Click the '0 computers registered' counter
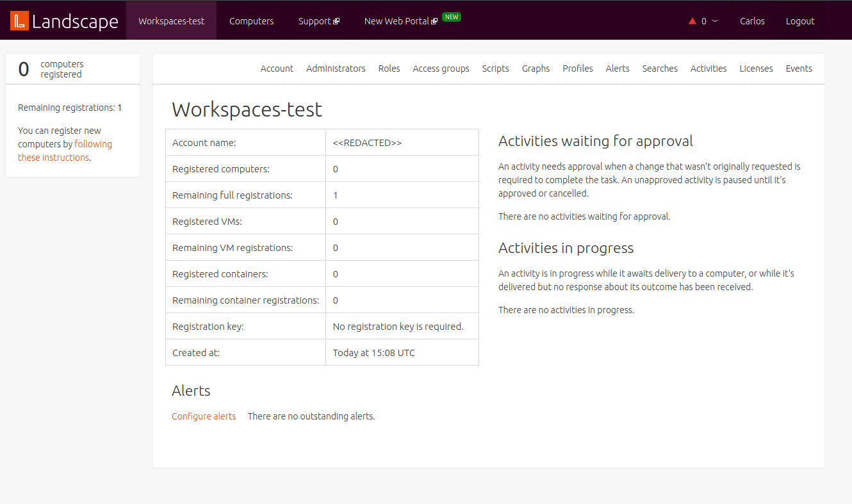 point(51,69)
